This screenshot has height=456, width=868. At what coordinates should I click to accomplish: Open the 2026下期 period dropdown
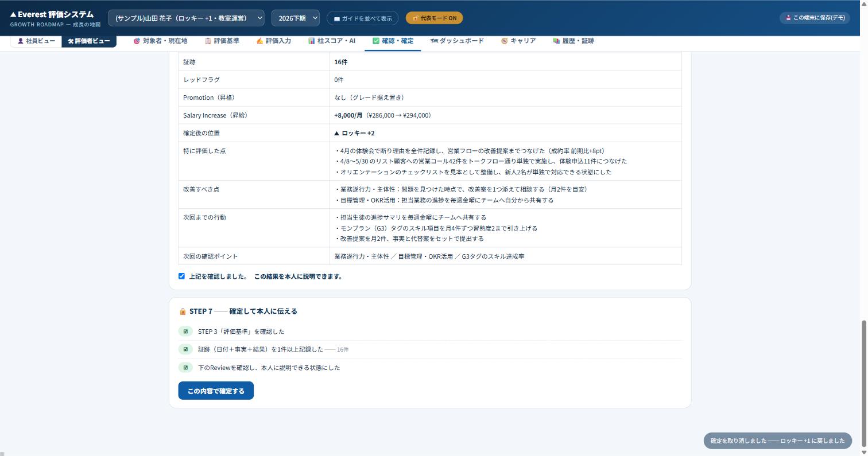[x=295, y=18]
